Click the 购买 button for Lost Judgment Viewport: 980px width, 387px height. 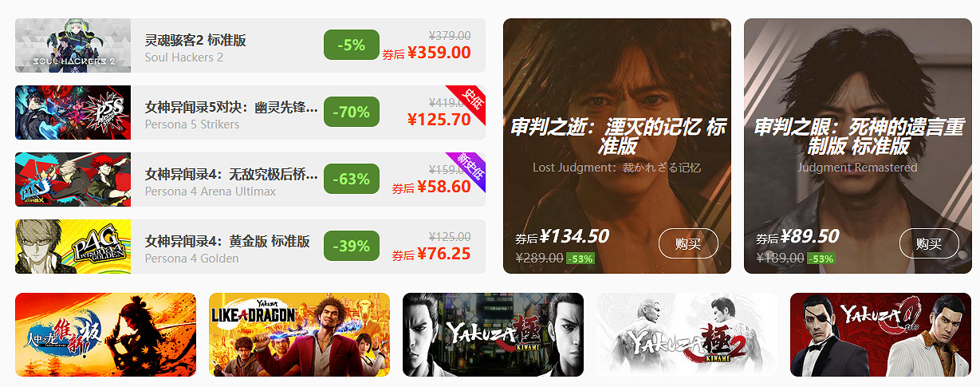pyautogui.click(x=688, y=243)
